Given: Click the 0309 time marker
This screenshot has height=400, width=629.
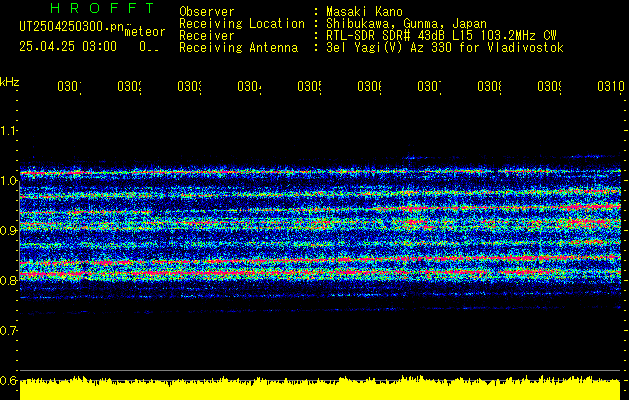Looking at the screenshot, I should pyautogui.click(x=549, y=87).
